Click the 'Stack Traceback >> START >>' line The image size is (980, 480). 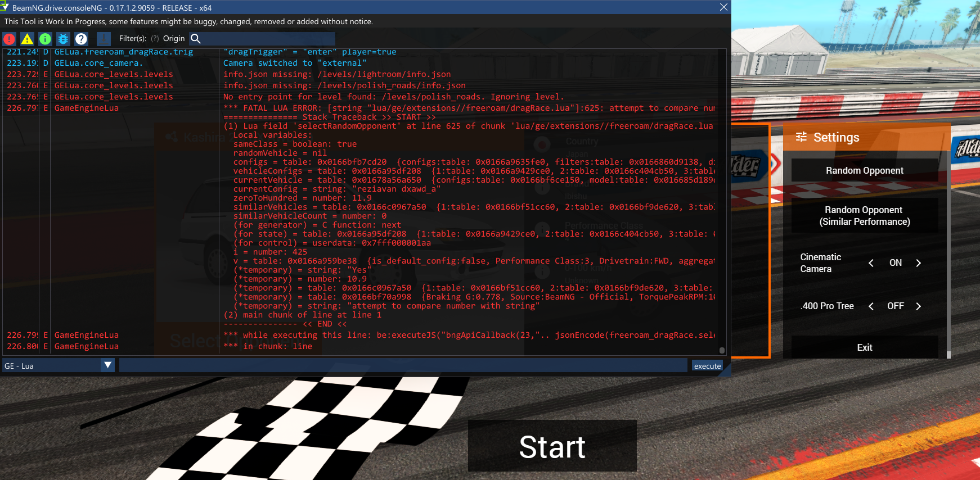[x=330, y=117]
